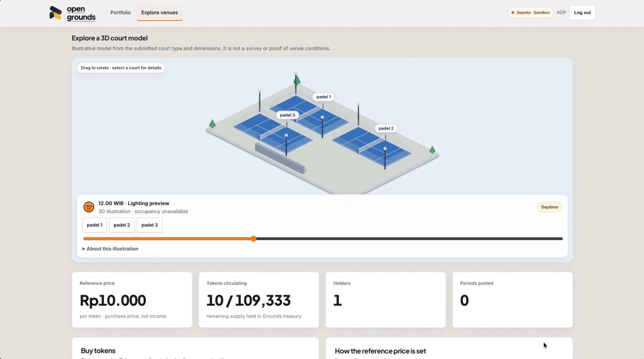Select the padel 1 court button
The width and height of the screenshot is (644, 359).
[x=95, y=225]
